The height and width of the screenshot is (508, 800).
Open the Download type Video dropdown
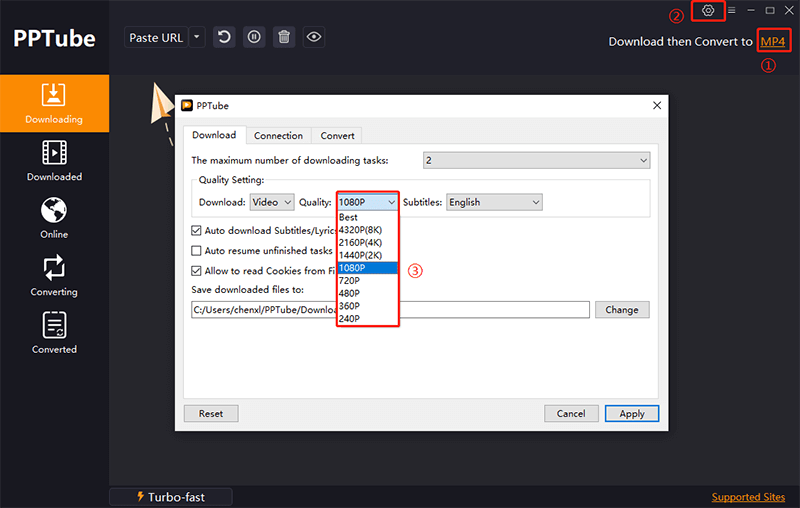pos(272,202)
